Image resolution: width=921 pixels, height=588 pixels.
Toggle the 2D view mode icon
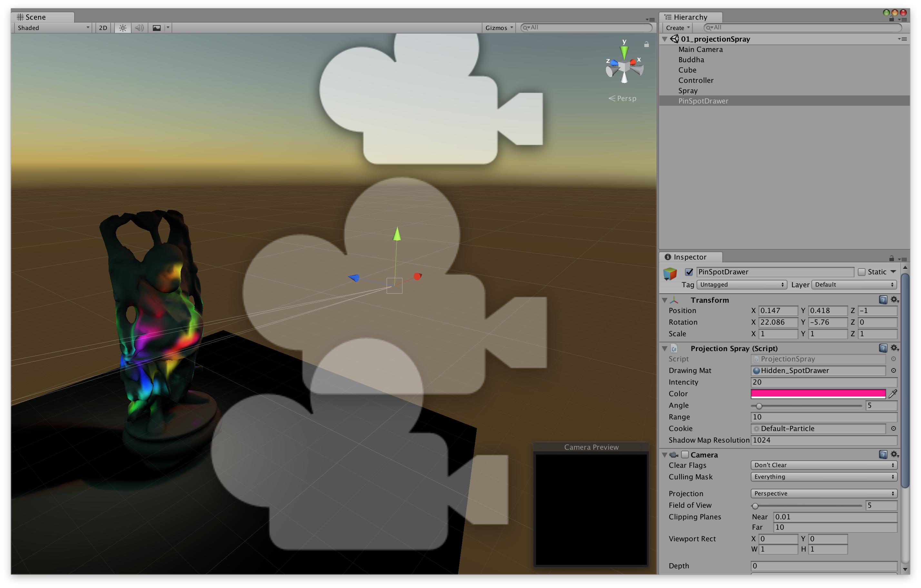(103, 27)
